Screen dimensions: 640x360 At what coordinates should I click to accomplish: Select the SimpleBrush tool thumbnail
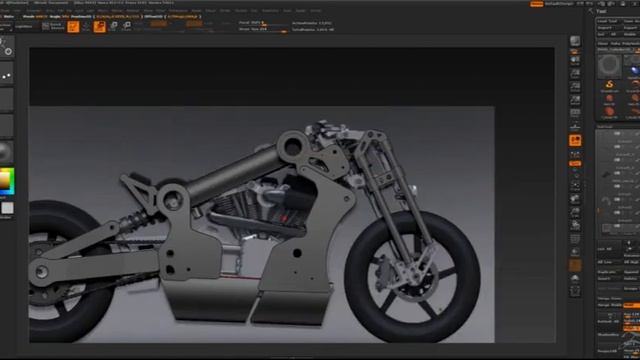[x=609, y=85]
